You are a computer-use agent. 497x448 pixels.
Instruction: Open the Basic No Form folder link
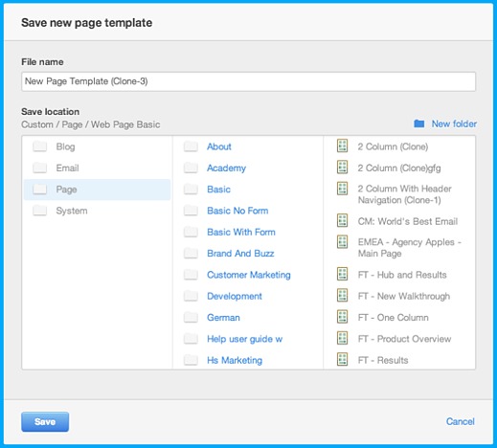coord(237,211)
